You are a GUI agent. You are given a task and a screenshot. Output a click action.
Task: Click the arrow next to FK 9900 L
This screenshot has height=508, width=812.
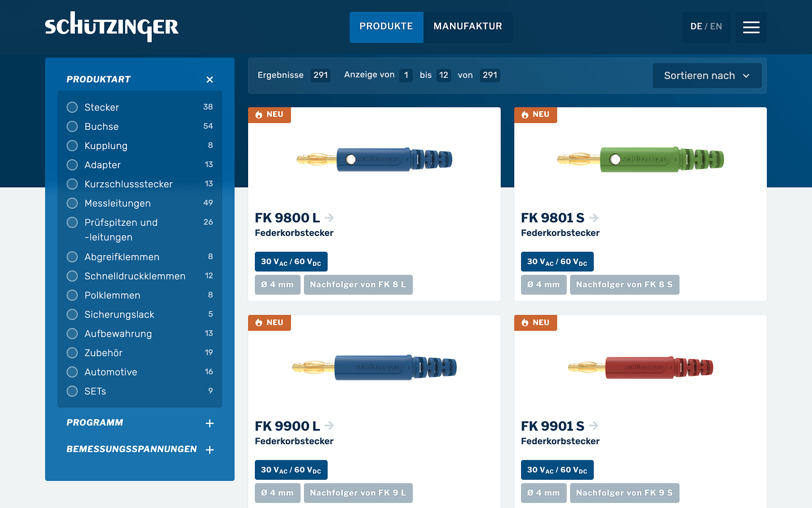(329, 426)
